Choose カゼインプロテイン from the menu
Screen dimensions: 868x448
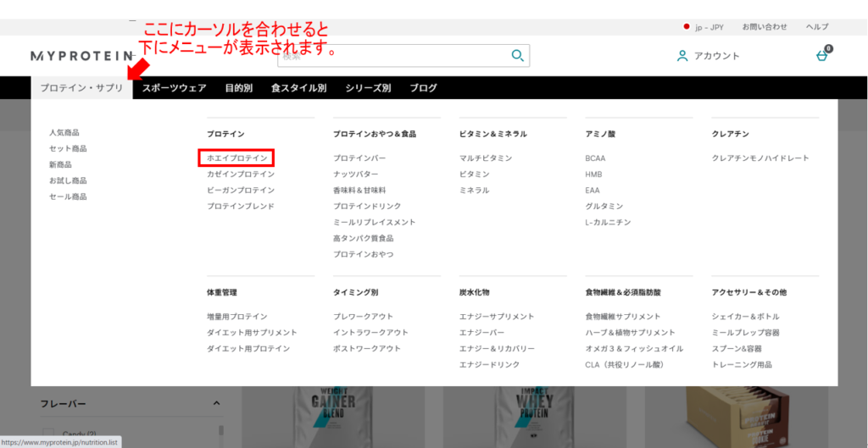(x=241, y=174)
